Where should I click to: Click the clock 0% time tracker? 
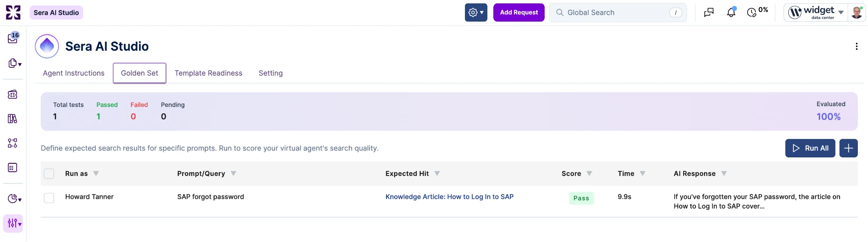click(x=757, y=12)
